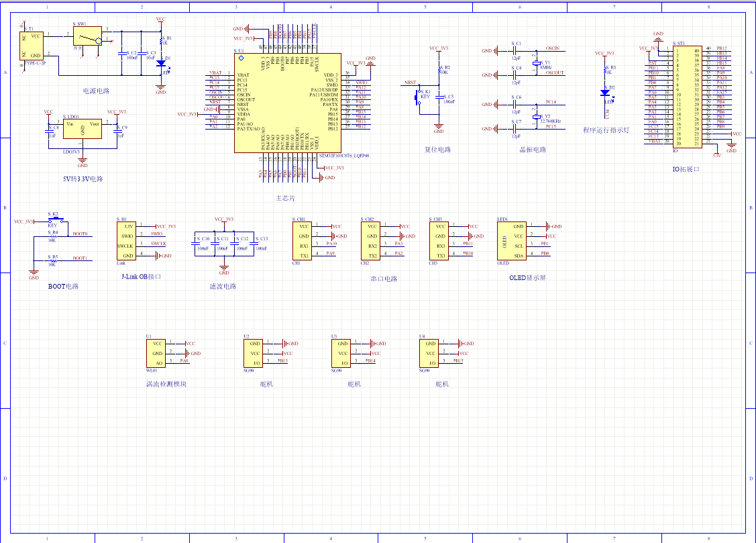This screenshot has width=756, height=543.
Task: Click the 5V转3.3V电路 section label
Action: tap(83, 179)
